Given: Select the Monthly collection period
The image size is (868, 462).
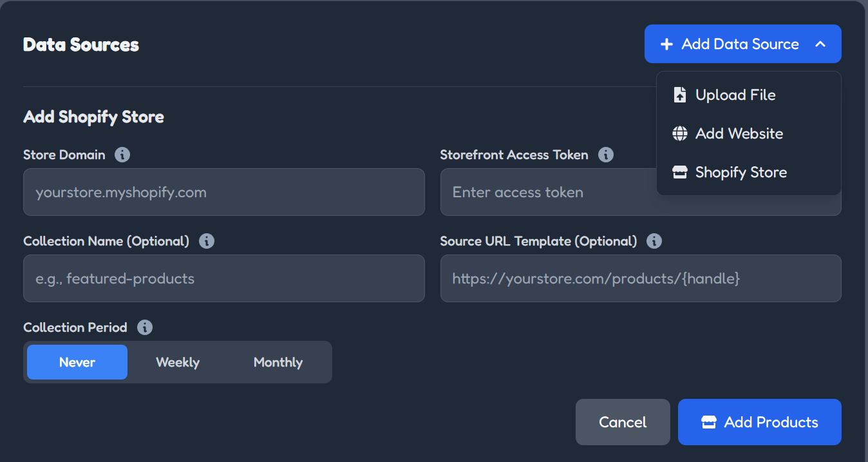Looking at the screenshot, I should (278, 361).
